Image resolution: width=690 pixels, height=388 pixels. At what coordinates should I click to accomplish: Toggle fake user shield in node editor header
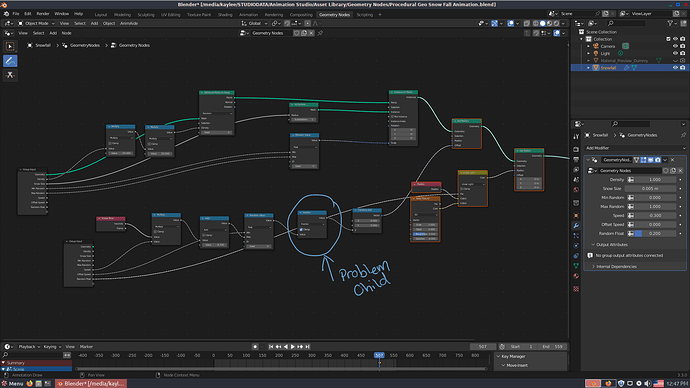(x=297, y=33)
